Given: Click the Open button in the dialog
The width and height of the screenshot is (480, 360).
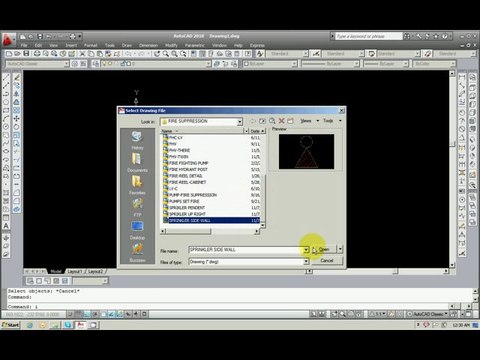Looking at the screenshot, I should click(324, 249).
